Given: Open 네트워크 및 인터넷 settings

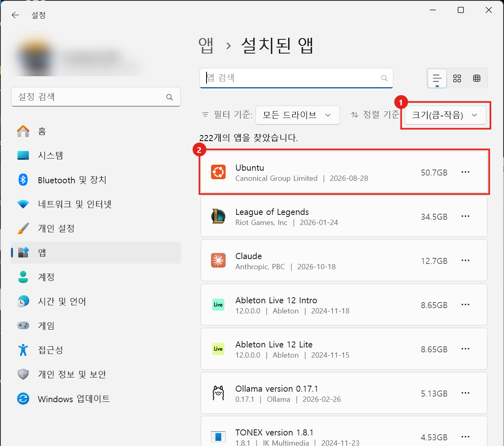Looking at the screenshot, I should (96, 204).
